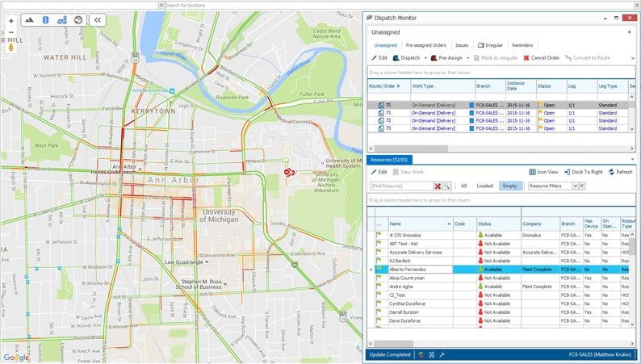Open the Issues tab

[462, 45]
